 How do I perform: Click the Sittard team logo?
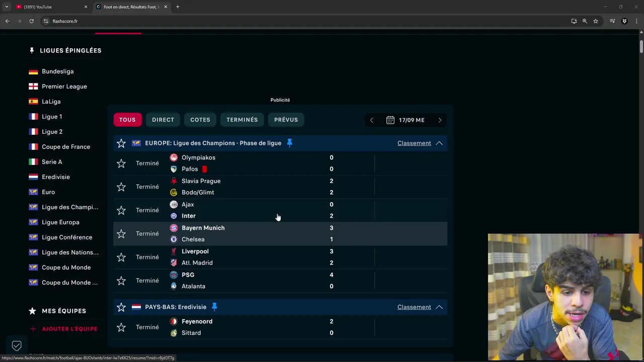(174, 333)
